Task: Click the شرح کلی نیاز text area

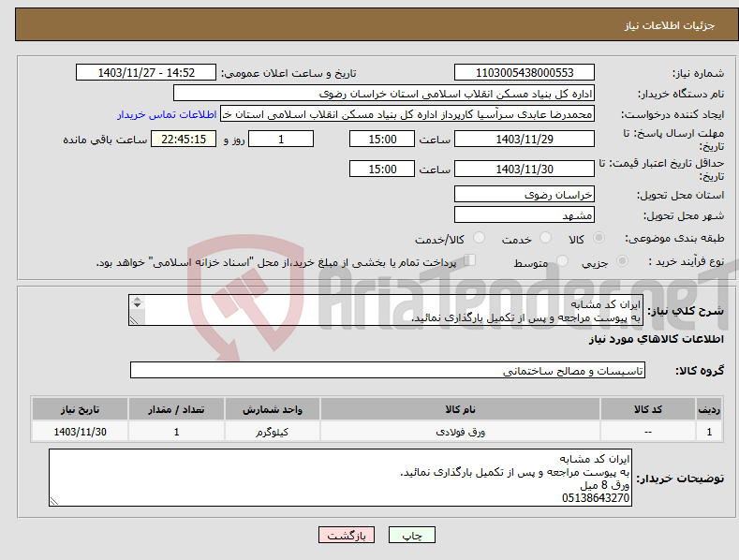Action: (386, 310)
